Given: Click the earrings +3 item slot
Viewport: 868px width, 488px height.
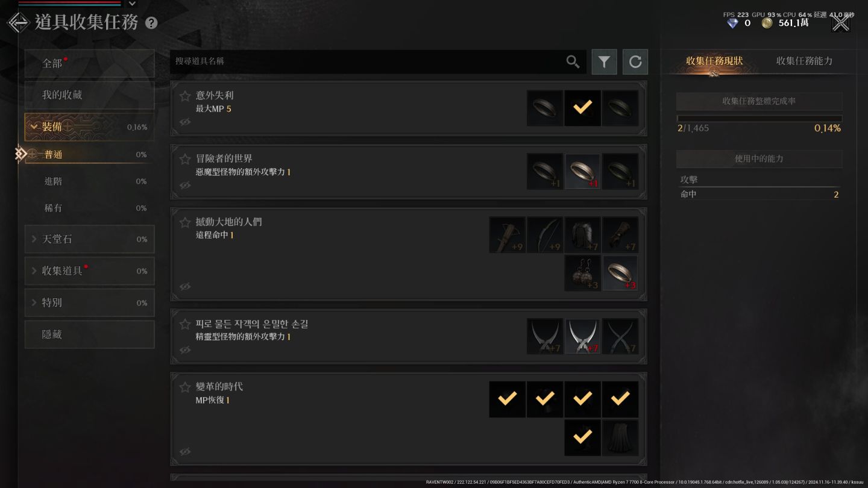Looking at the screenshot, I should (x=582, y=273).
